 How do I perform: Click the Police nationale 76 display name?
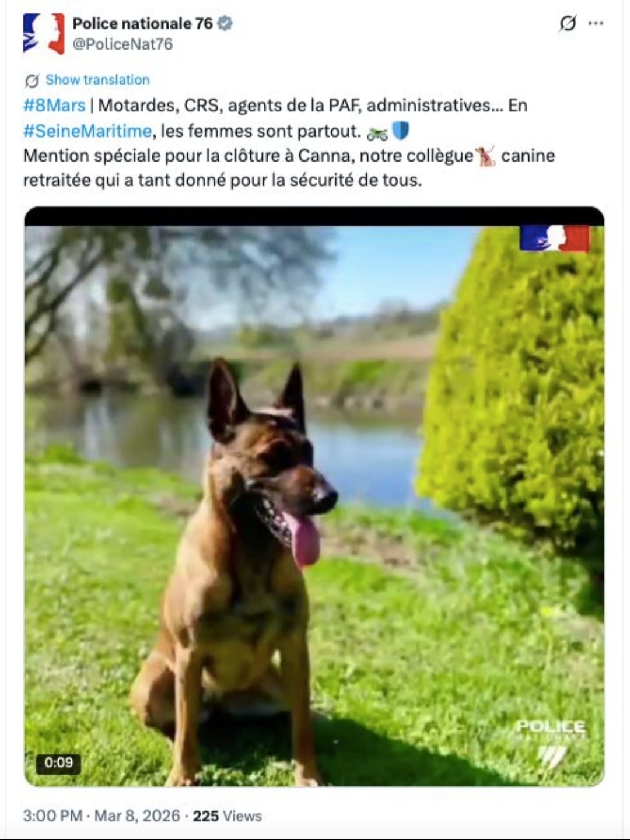tap(142, 23)
